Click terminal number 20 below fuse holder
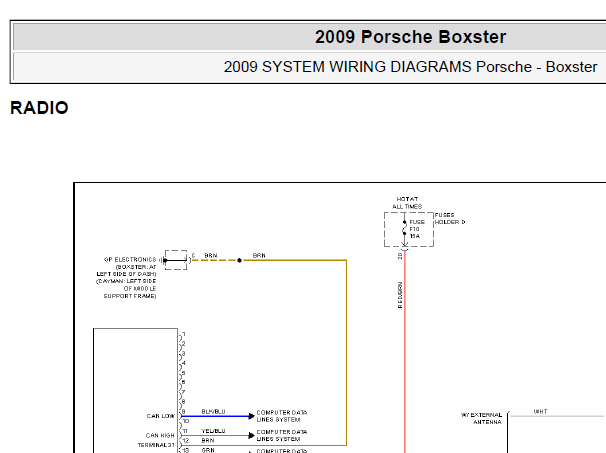This screenshot has height=453, width=606. click(x=400, y=256)
